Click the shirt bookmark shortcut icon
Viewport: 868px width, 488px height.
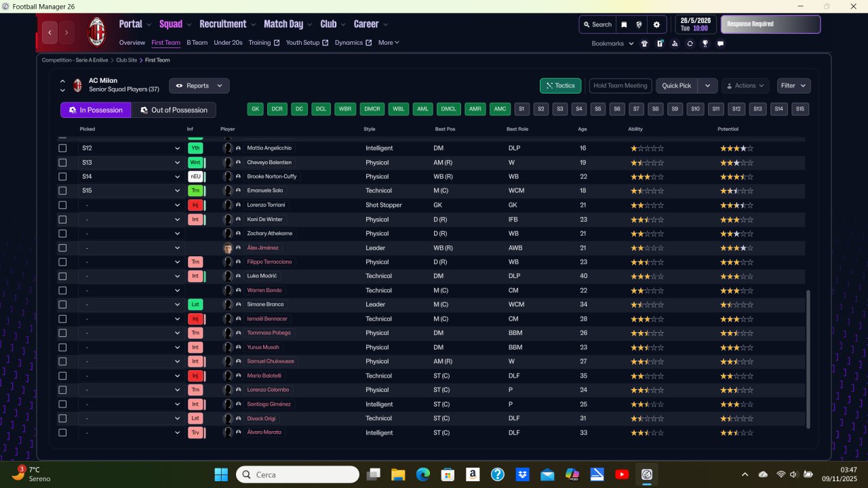point(644,43)
